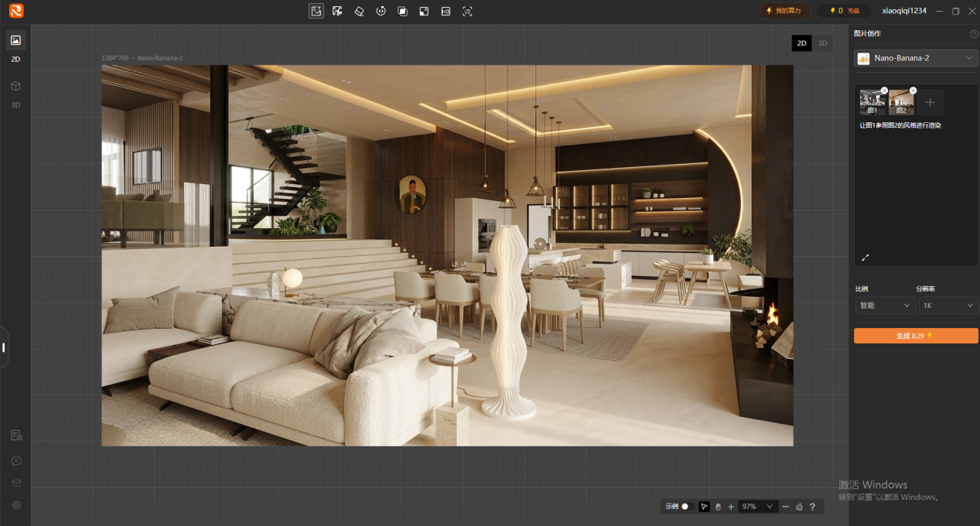Screen dimensions: 980x526
Task: Select the hand pan tool
Action: (718, 507)
